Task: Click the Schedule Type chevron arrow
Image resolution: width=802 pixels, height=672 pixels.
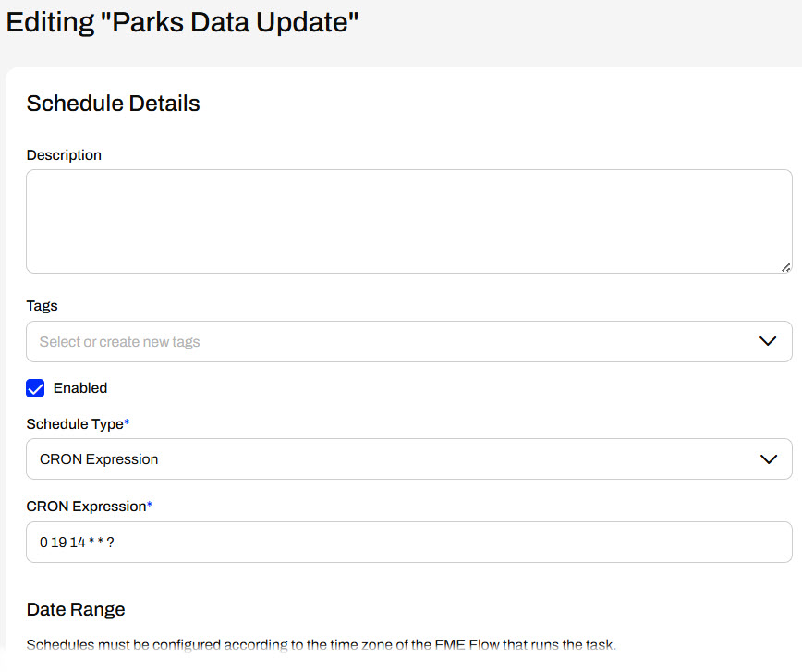Action: [768, 459]
